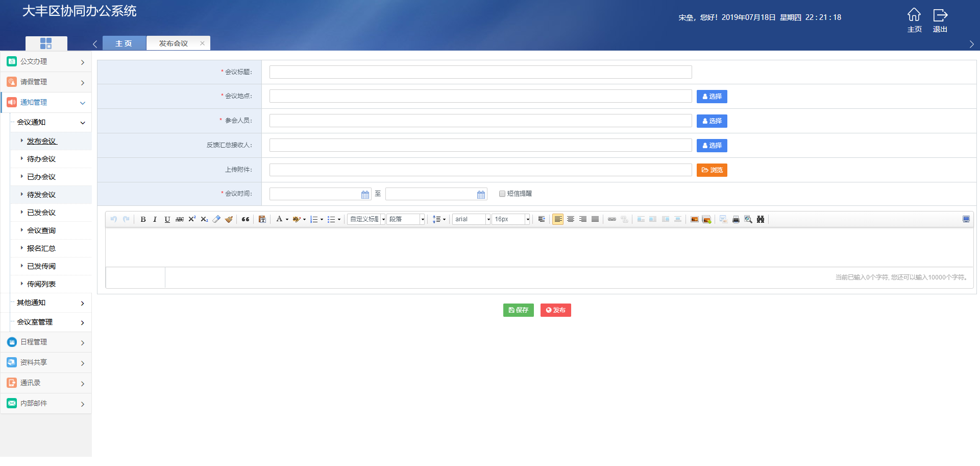Click the paste plain text icon
980x466 pixels.
click(x=262, y=219)
